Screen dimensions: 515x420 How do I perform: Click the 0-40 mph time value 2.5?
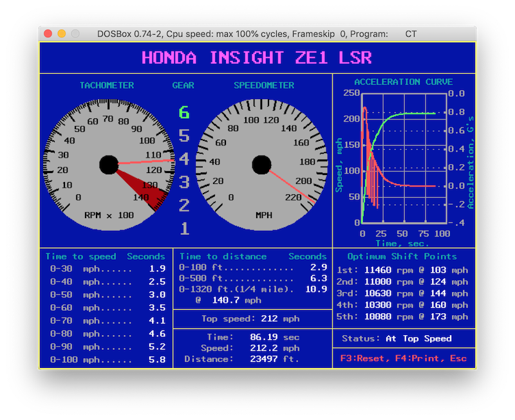pos(157,282)
